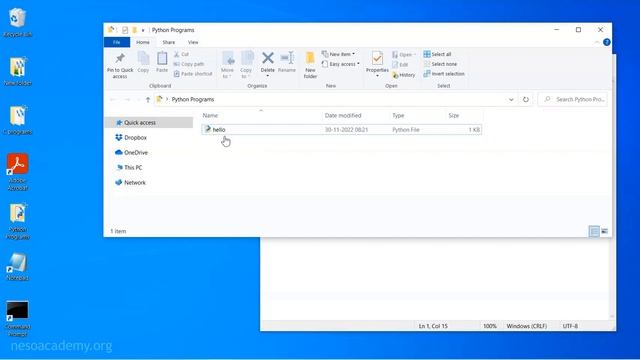Click the Copy ribbon icon
Image resolution: width=640 pixels, height=360 pixels.
tap(143, 58)
